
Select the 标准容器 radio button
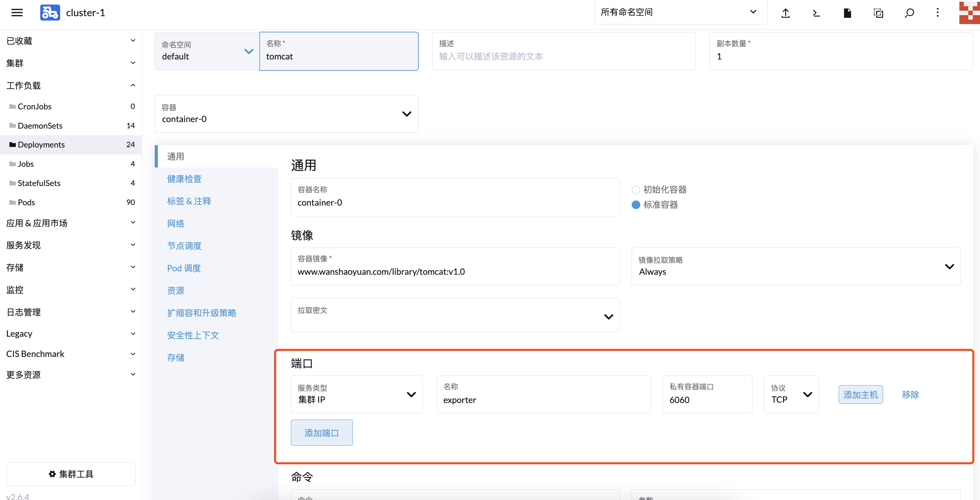636,205
